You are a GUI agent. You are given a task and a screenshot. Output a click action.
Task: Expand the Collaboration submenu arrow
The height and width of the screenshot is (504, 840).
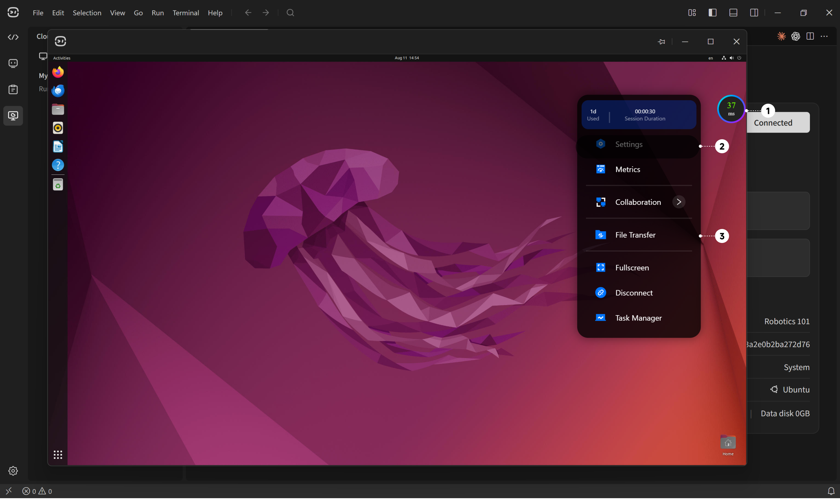(679, 202)
